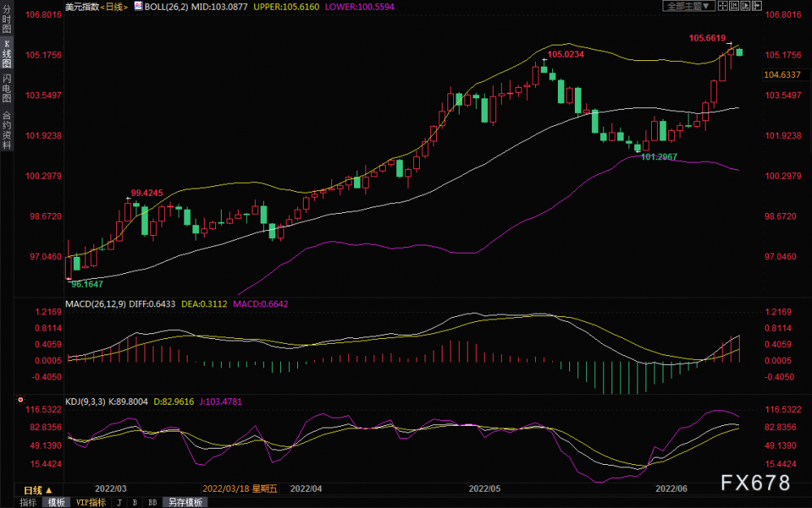Click the red target icon beside KDJ
The width and height of the screenshot is (812, 508).
pyautogui.click(x=20, y=400)
